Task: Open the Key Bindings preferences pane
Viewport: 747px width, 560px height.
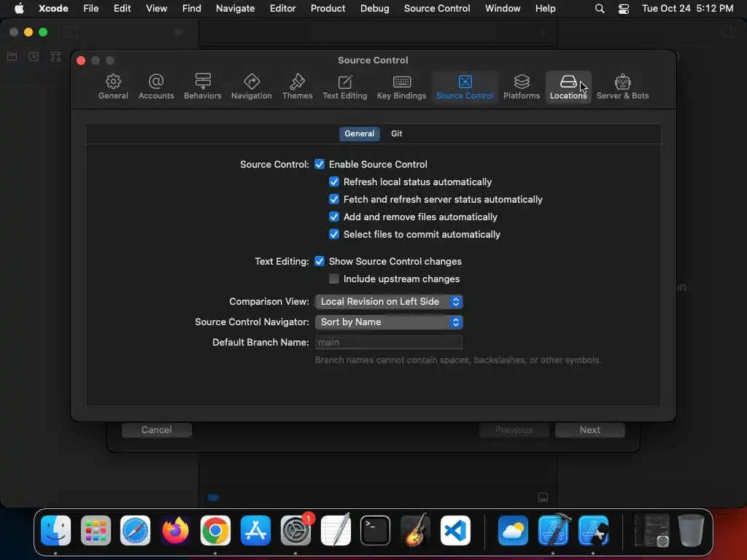Action: point(402,87)
